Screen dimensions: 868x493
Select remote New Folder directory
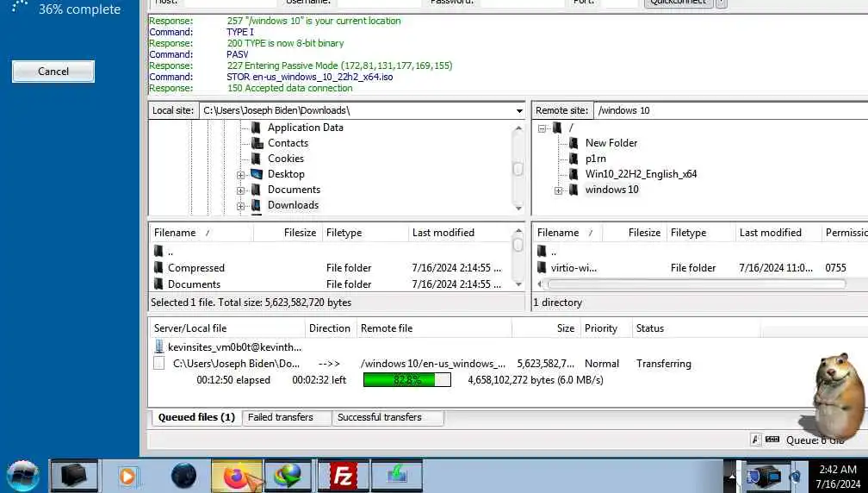pyautogui.click(x=611, y=143)
